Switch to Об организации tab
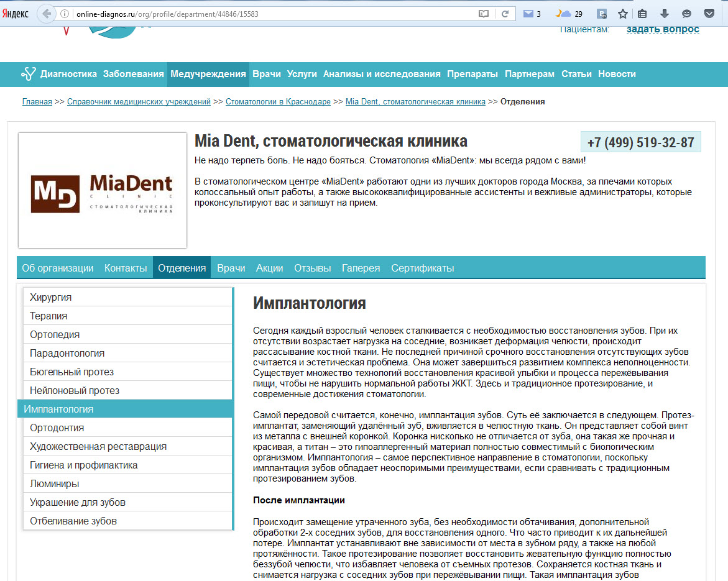 click(x=58, y=268)
